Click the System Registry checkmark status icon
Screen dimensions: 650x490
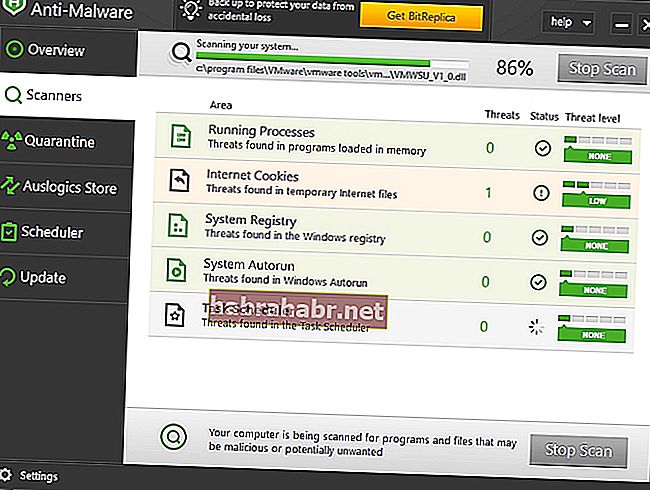click(x=539, y=238)
